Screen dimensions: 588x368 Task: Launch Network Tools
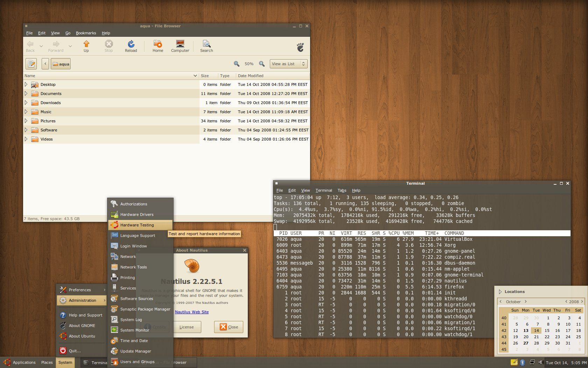pyautogui.click(x=140, y=267)
